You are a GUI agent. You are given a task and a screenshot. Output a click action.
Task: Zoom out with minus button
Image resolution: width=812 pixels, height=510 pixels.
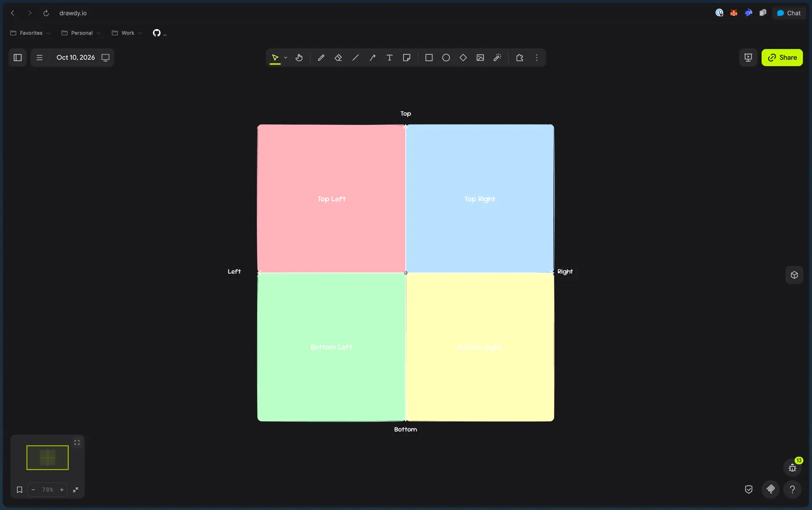[33, 490]
